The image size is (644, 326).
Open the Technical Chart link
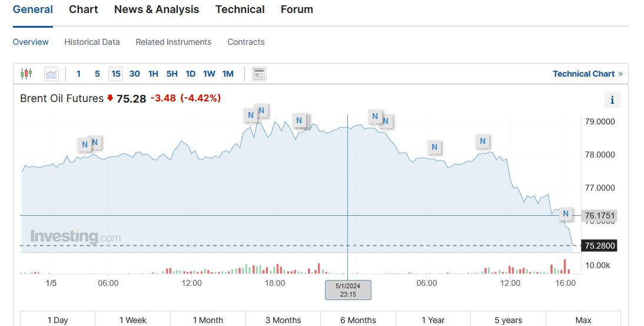583,74
